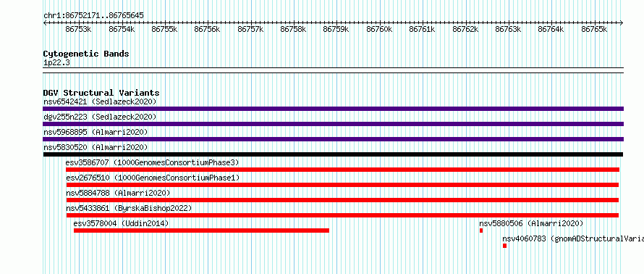Open the esv3586707 1000GenomesConsortiumPhase3 label
The width and height of the screenshot is (644, 274).
(x=153, y=162)
